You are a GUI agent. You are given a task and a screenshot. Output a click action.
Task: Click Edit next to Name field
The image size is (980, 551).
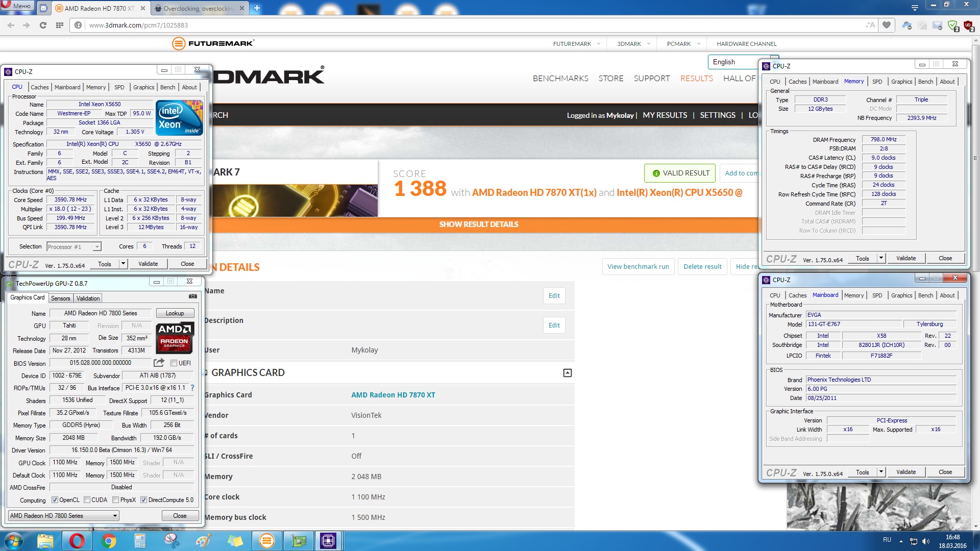(554, 295)
